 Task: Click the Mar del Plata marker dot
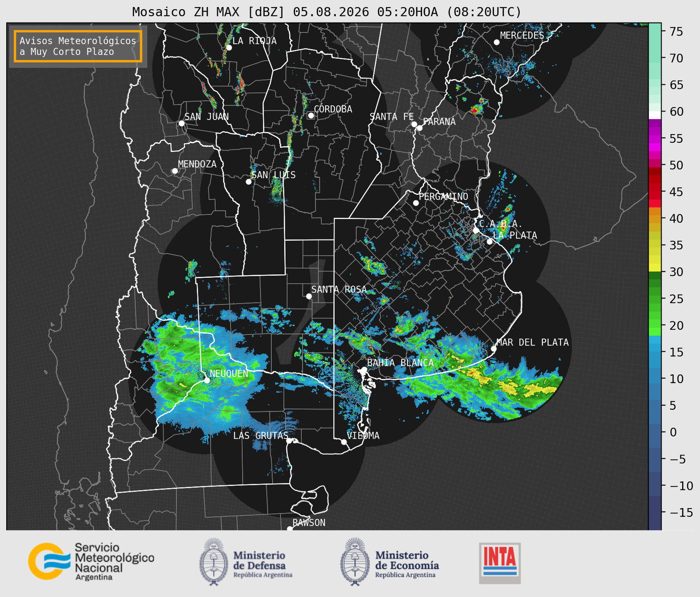[x=494, y=348]
